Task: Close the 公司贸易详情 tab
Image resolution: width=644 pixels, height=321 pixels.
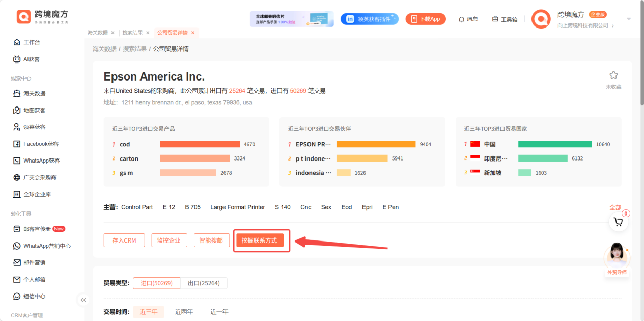Action: [x=193, y=33]
